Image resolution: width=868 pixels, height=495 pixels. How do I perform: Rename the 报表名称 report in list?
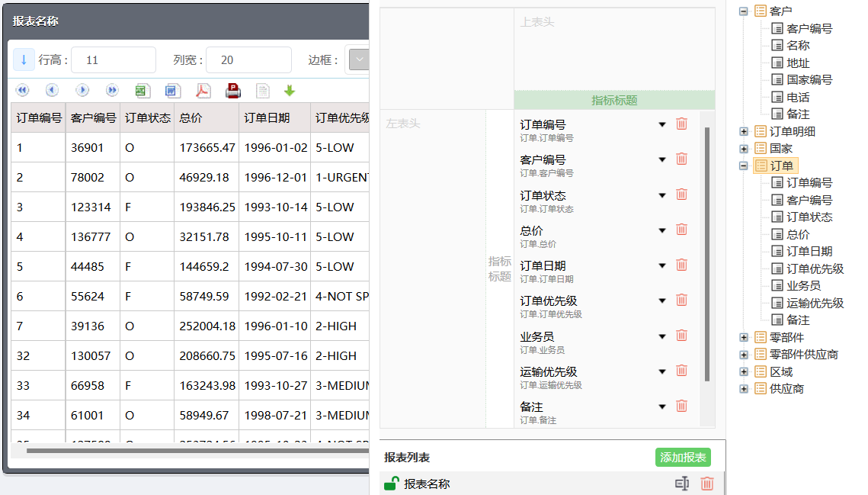click(x=682, y=484)
